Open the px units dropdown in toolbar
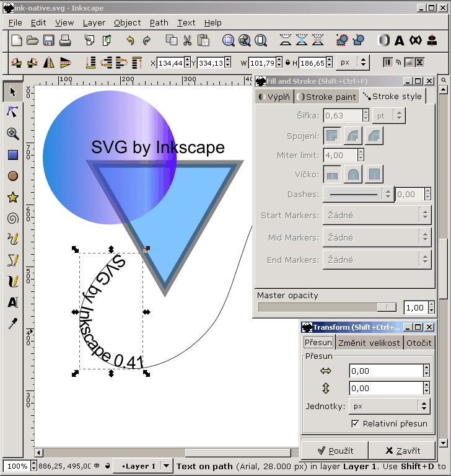 (353, 63)
